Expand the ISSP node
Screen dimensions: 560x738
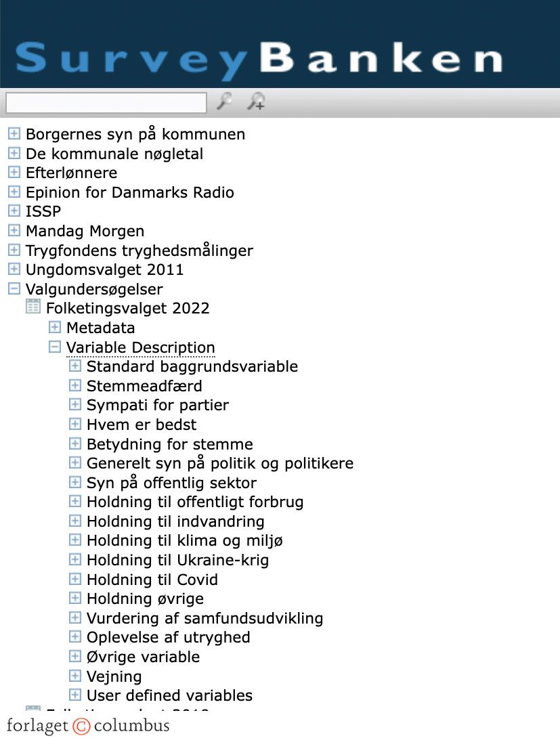[14, 211]
